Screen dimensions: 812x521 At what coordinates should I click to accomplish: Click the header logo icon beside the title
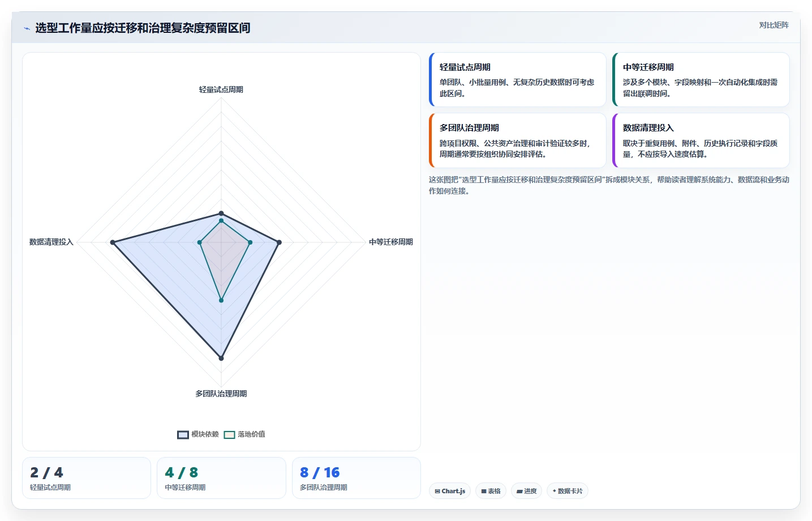[27, 28]
